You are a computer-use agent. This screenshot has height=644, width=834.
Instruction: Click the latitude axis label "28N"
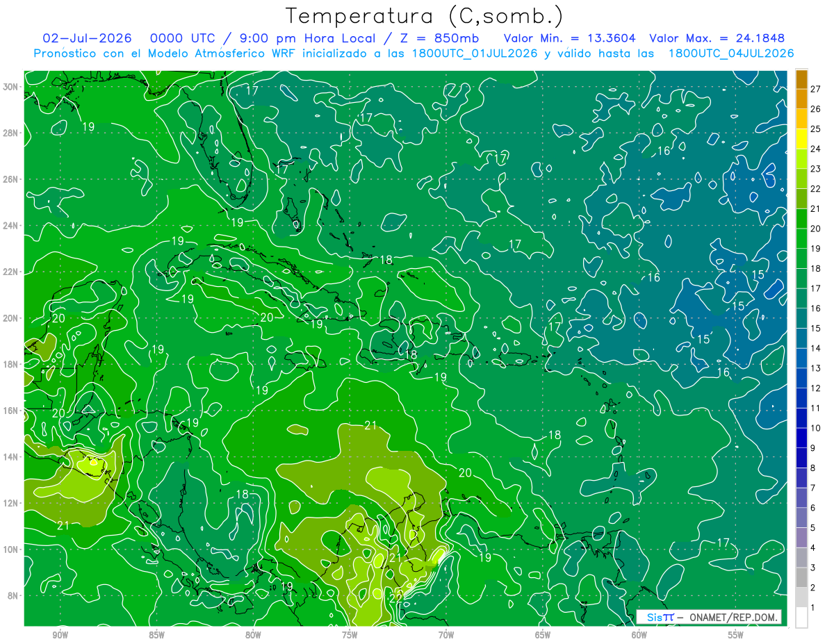(x=10, y=133)
